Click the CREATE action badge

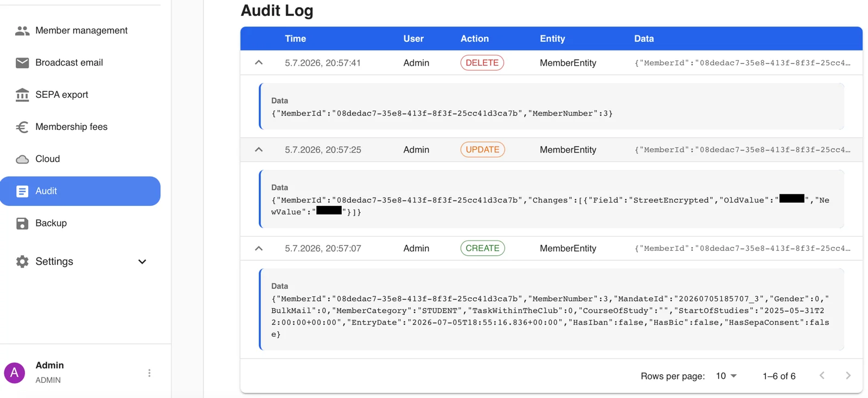[x=483, y=249]
